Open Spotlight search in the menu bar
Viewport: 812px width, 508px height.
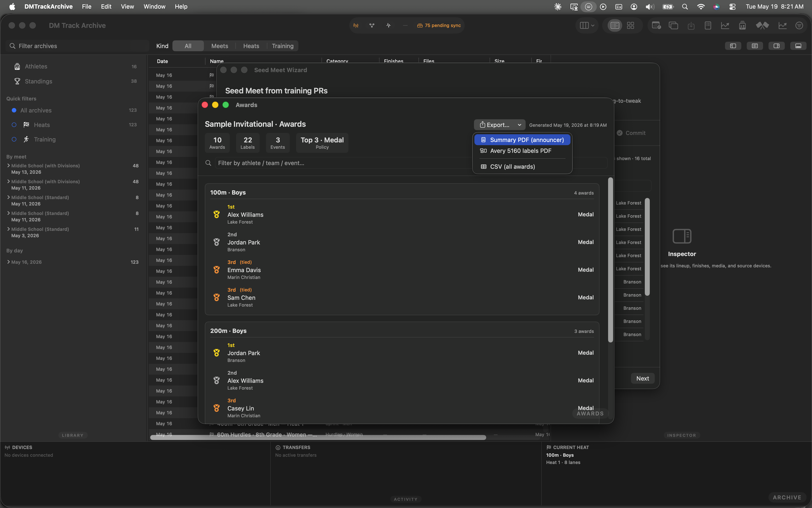(685, 7)
